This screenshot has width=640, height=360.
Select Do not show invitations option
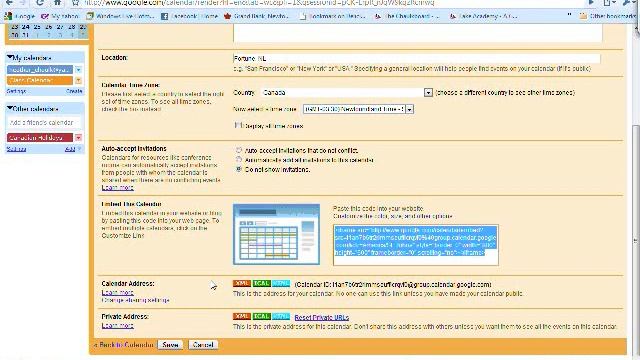pos(239,169)
